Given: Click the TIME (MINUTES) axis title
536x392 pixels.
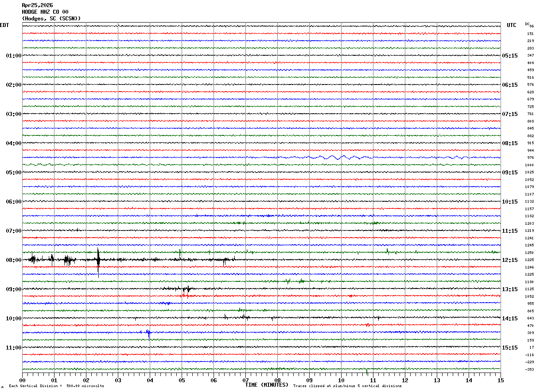Looking at the screenshot, I should point(267,385).
